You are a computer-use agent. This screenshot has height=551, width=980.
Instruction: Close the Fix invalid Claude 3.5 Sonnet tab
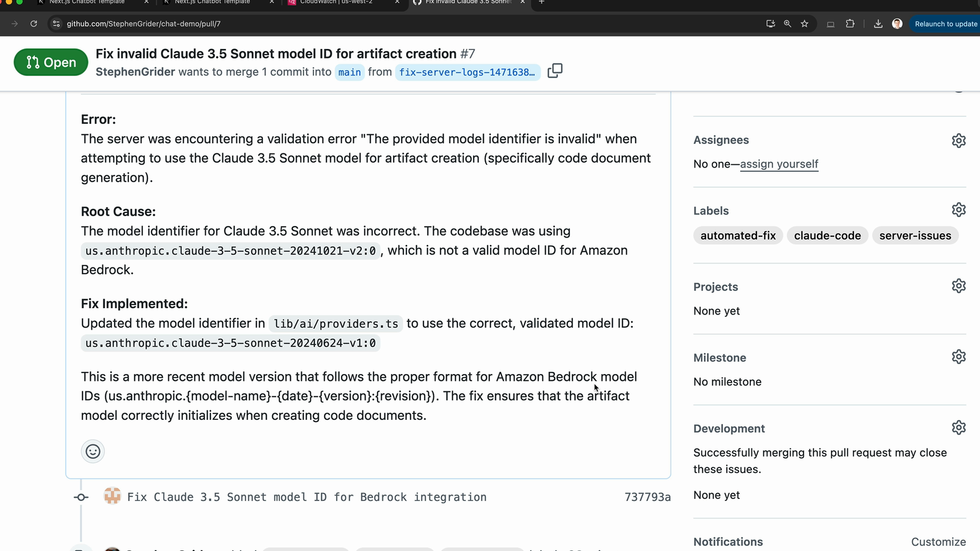pyautogui.click(x=523, y=3)
